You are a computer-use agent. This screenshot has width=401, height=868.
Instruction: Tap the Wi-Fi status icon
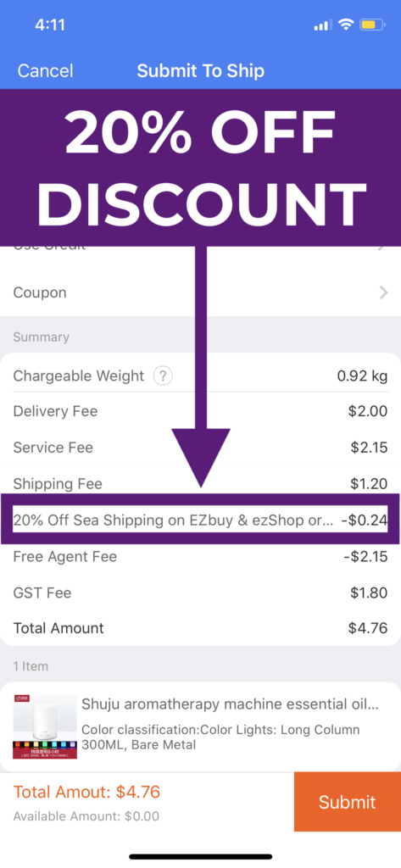pos(346,25)
